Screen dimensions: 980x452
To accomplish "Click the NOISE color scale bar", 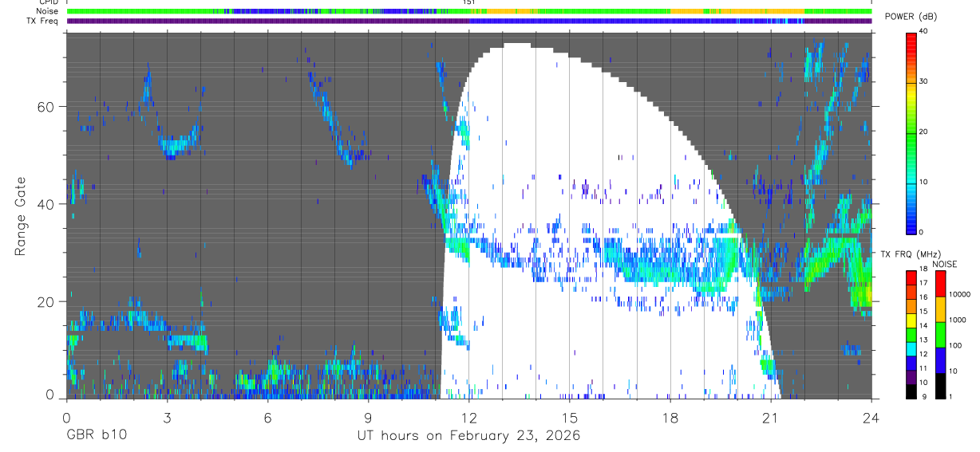I will pyautogui.click(x=940, y=335).
